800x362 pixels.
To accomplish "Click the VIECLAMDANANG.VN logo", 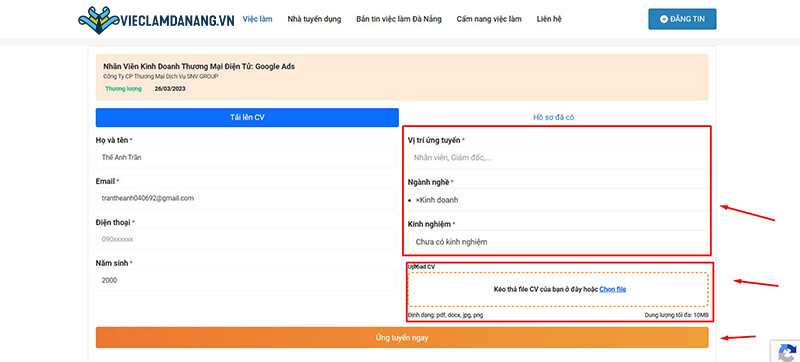I will [x=156, y=20].
